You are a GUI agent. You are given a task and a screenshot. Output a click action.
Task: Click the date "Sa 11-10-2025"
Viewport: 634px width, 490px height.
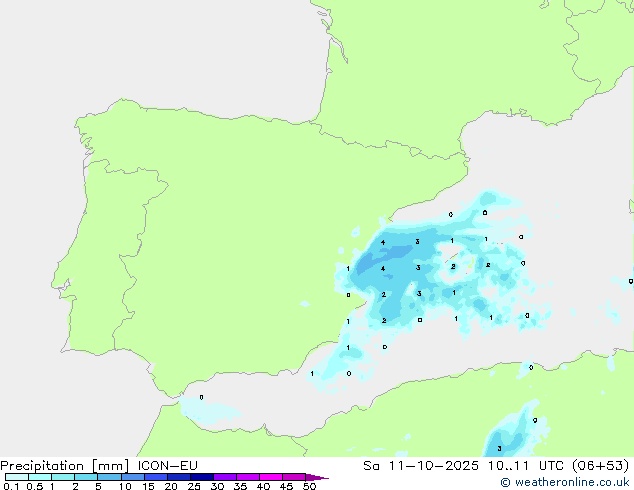click(421, 465)
